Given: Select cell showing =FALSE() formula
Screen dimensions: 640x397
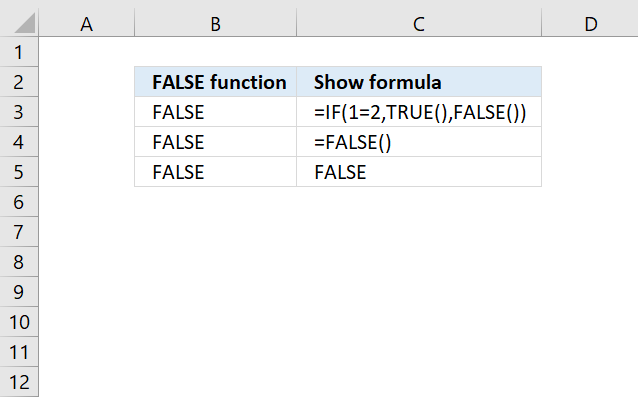Looking at the screenshot, I should pyautogui.click(x=419, y=142).
